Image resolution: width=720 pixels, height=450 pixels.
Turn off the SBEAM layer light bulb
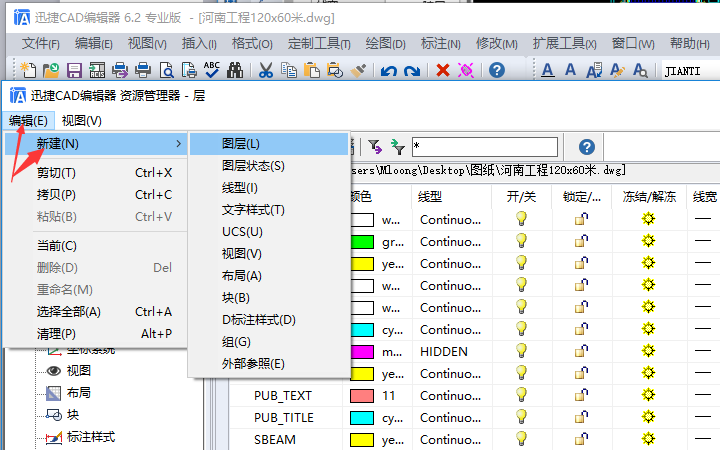pos(521,439)
